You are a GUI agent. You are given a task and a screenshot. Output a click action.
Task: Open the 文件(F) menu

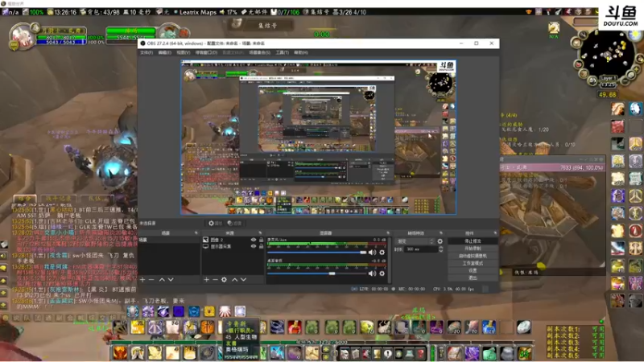[147, 52]
